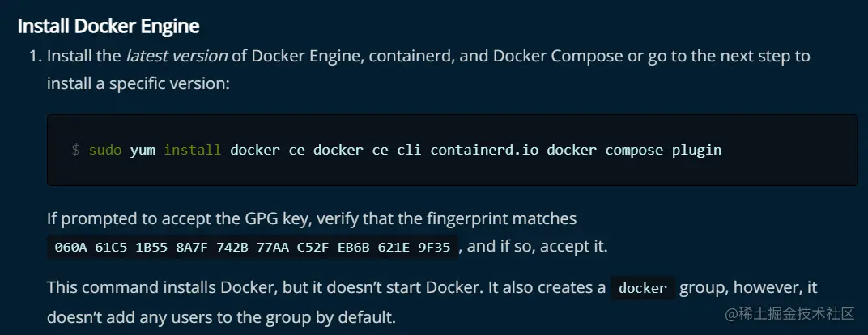Click the green "install" keyword
Image resolution: width=868 pixels, height=335 pixels.
(193, 150)
